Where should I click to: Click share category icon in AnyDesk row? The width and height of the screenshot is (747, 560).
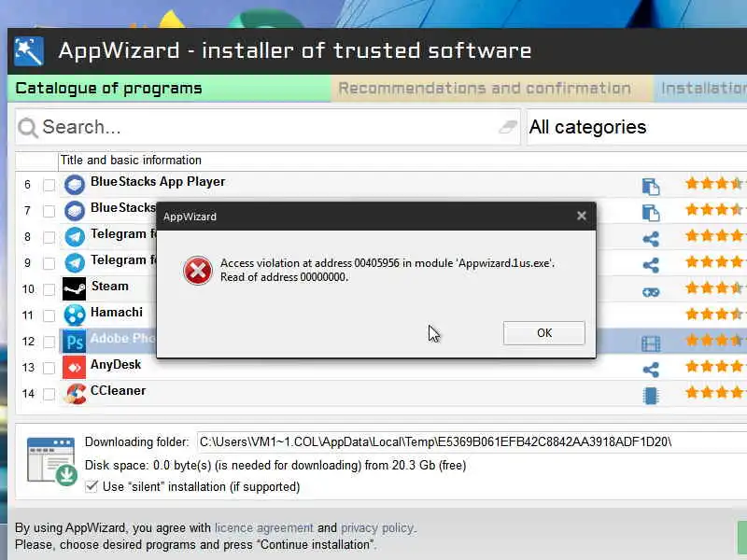(x=651, y=370)
